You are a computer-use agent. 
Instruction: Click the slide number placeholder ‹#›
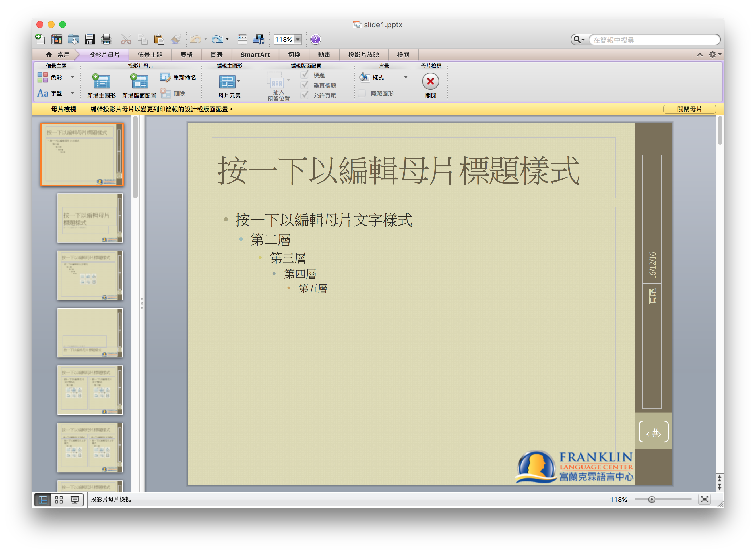653,433
